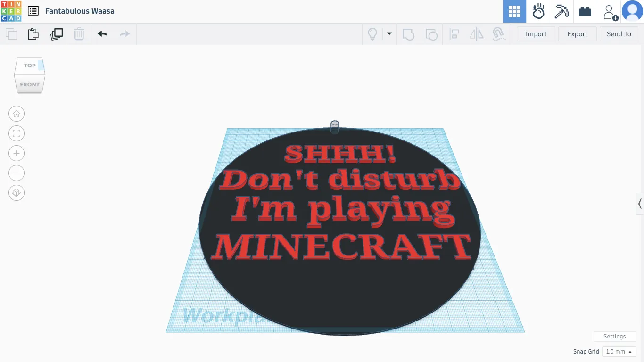Open the design list icon
Screen dimensions: 644x362
click(x=33, y=11)
